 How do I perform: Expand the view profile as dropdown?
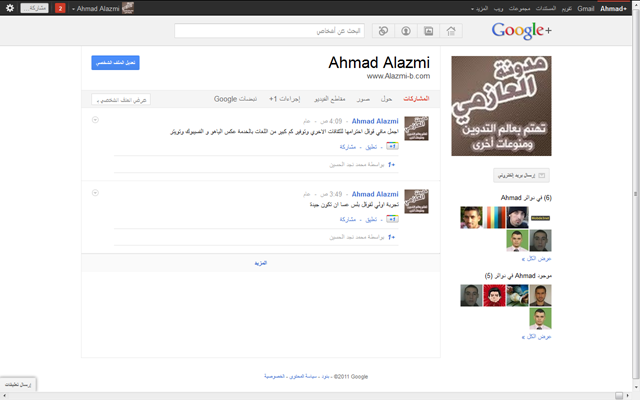[x=121, y=100]
